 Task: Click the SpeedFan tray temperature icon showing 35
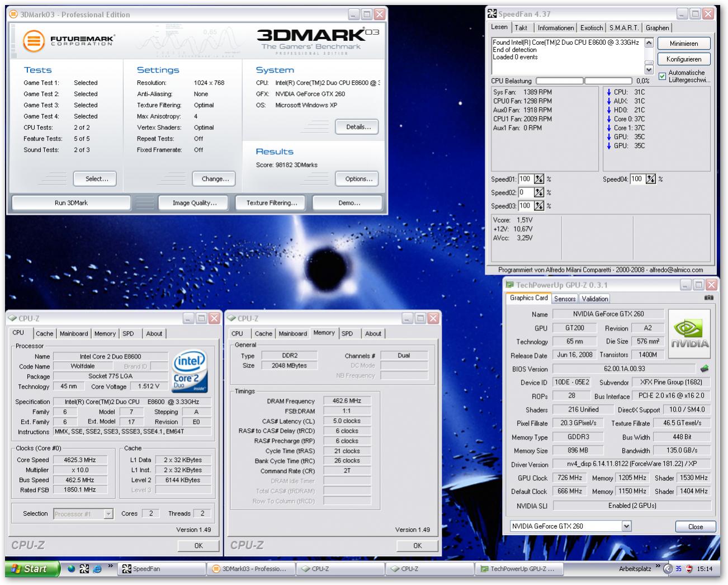coord(678,569)
